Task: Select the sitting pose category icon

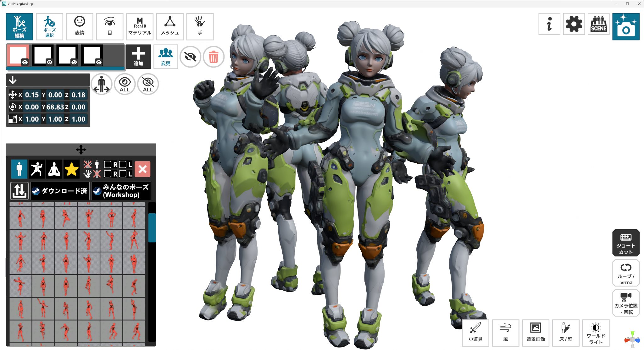Action: [x=54, y=169]
